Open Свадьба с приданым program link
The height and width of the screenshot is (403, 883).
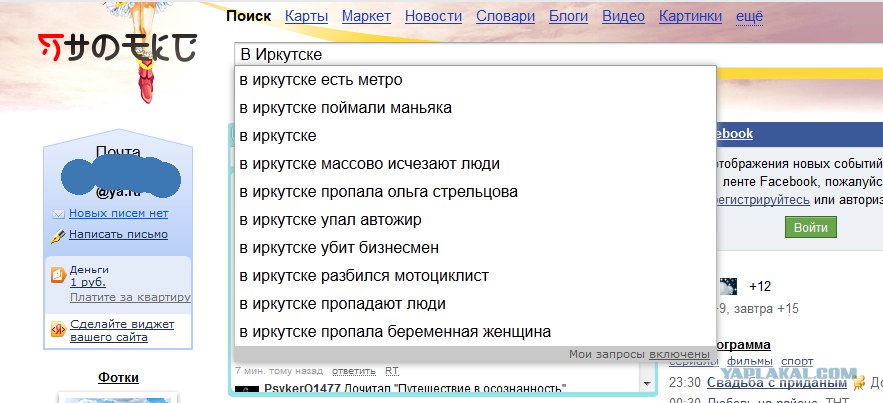(777, 383)
